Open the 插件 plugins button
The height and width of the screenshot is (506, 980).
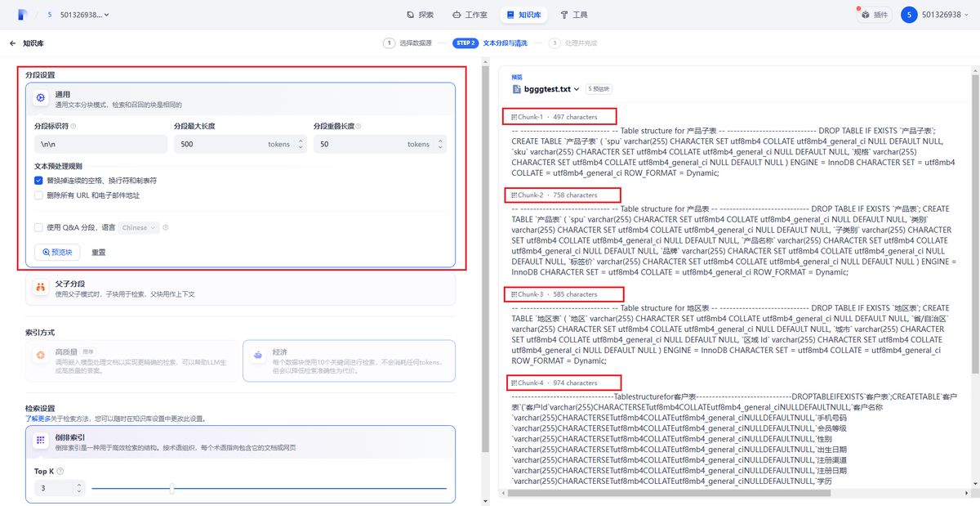point(875,15)
